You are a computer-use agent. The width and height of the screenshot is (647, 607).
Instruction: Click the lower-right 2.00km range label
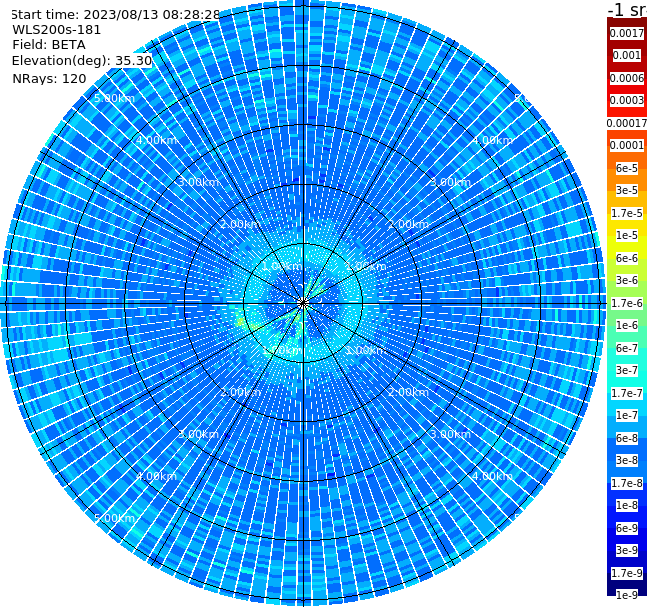408,392
